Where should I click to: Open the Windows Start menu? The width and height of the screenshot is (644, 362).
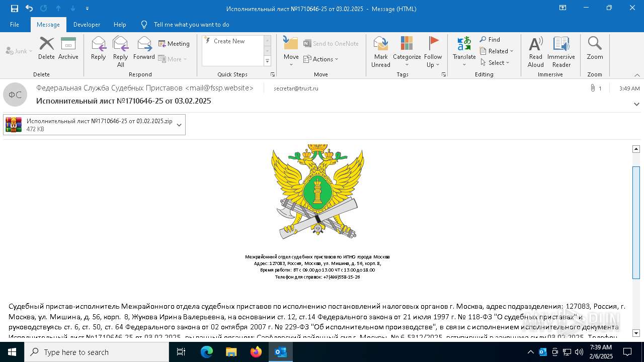point(12,352)
